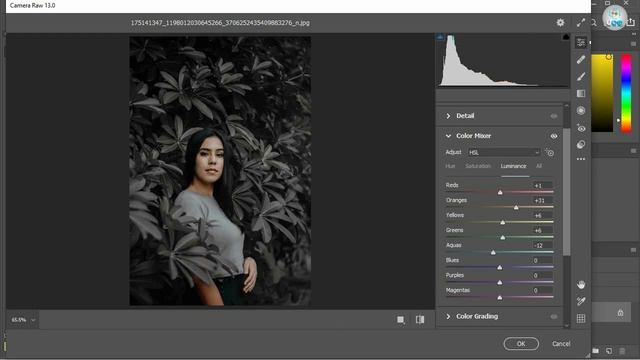
Task: Click the portrait photo preview
Action: click(220, 171)
